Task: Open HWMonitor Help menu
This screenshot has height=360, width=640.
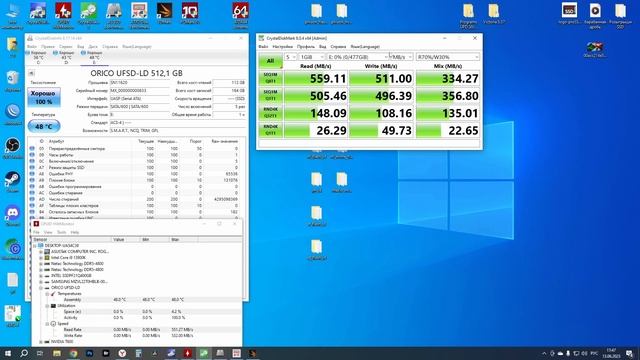Action: pos(75,232)
